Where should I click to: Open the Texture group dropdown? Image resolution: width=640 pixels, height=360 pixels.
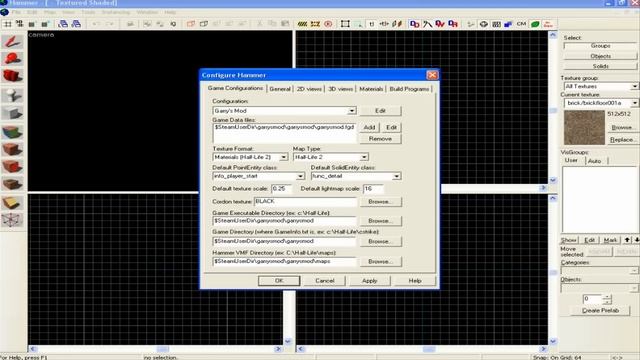(x=634, y=87)
